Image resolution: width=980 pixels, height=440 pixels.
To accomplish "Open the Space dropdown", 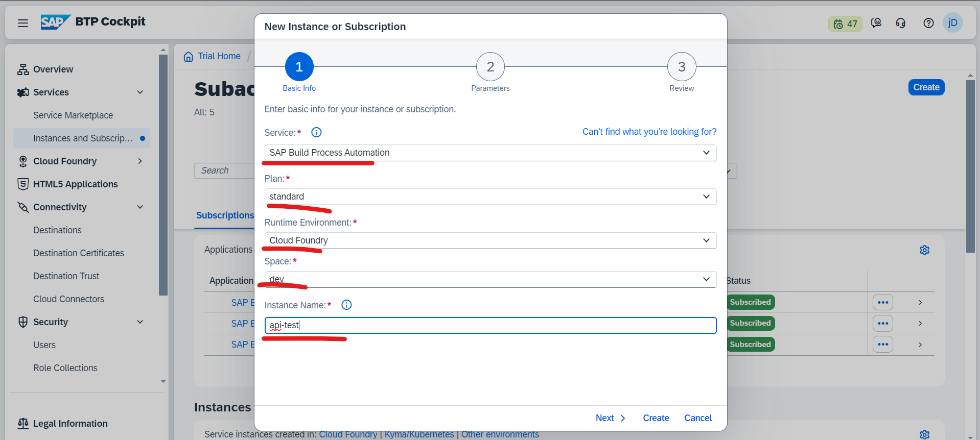I will [490, 279].
